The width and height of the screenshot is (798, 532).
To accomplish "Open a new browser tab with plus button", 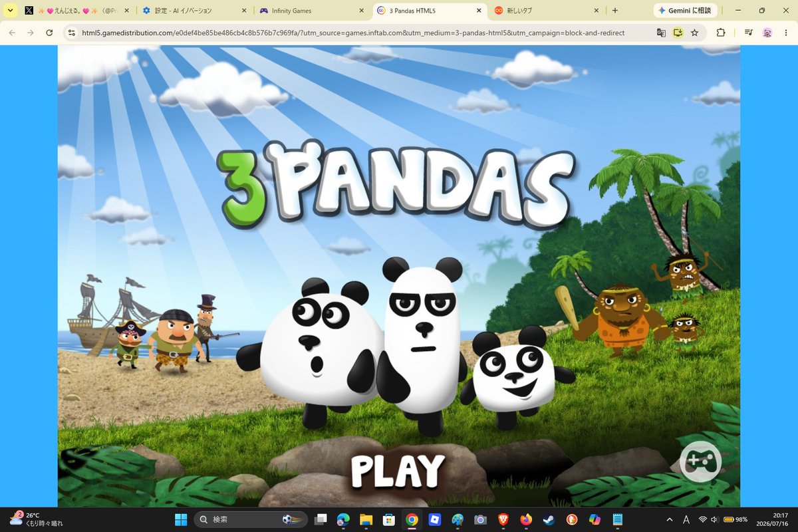I will coord(614,11).
